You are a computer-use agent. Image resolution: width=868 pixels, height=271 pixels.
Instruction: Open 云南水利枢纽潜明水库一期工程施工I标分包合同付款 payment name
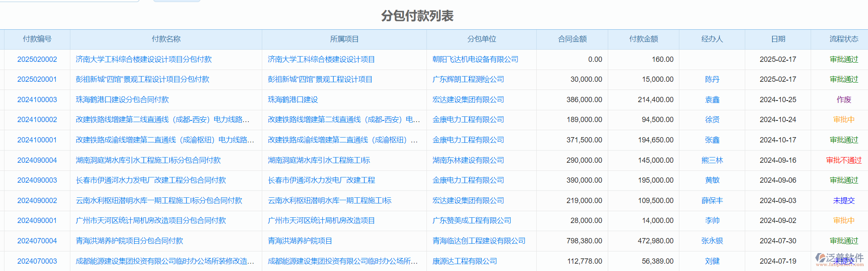(x=159, y=201)
